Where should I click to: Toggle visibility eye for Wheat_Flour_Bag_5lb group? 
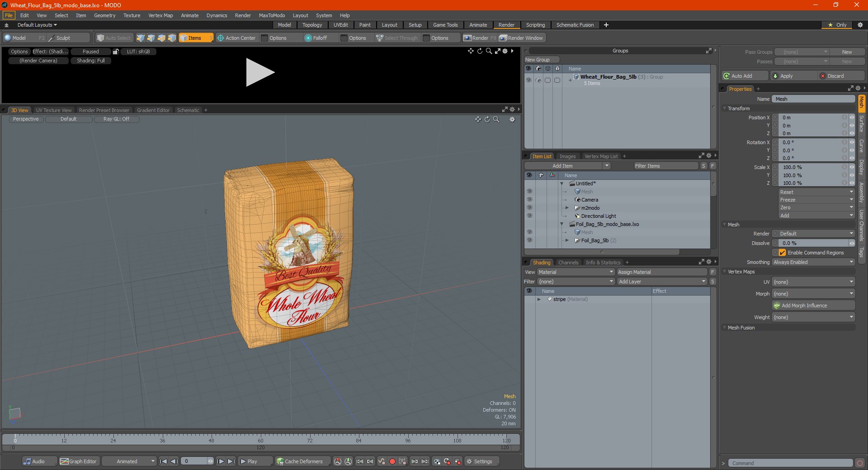528,80
